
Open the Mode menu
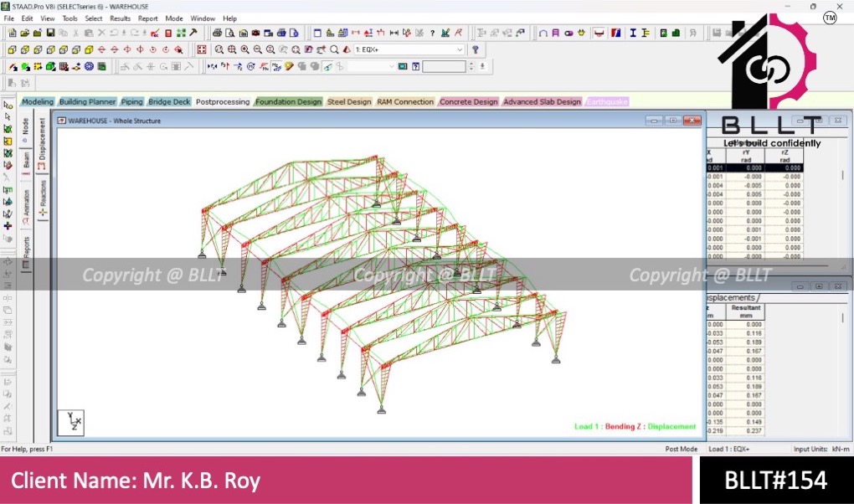pos(174,18)
